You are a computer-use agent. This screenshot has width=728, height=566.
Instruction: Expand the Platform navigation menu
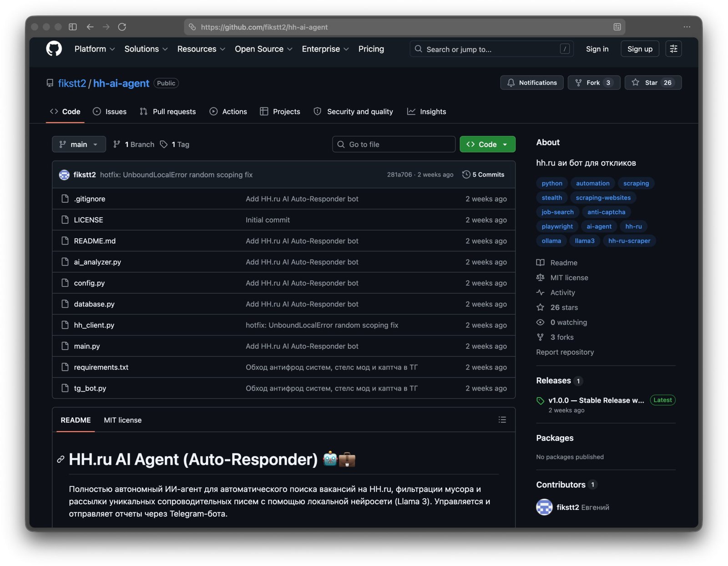coord(94,49)
